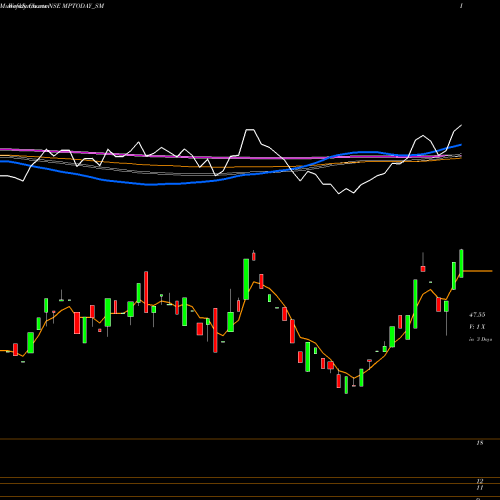
Task: Click the 18 axis level label
Action: coord(480,443)
